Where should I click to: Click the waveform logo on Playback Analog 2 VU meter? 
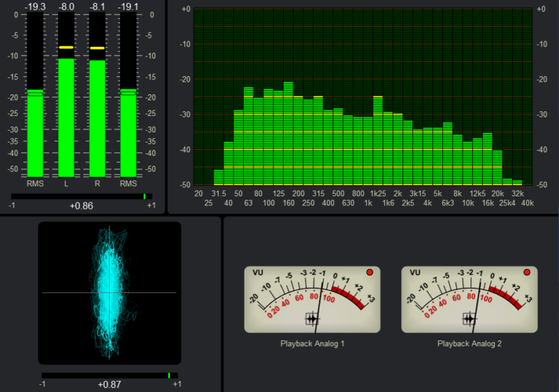pyautogui.click(x=469, y=319)
